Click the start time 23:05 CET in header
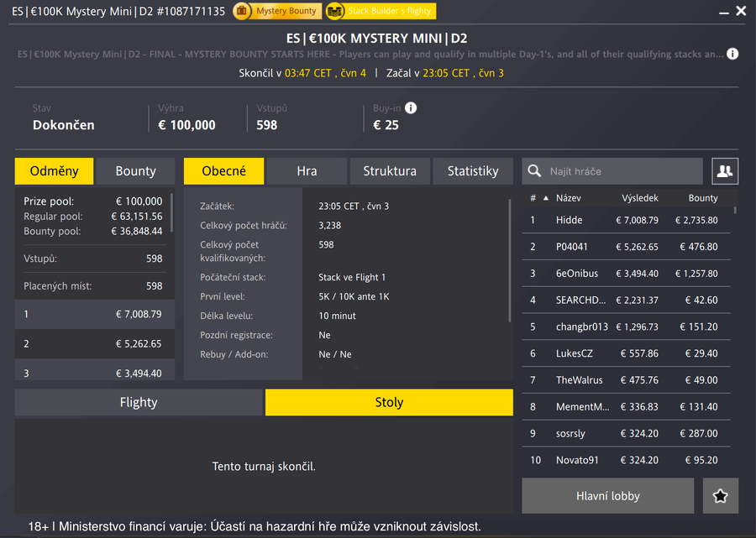Viewport: 756px width, 538px height. 446,73
